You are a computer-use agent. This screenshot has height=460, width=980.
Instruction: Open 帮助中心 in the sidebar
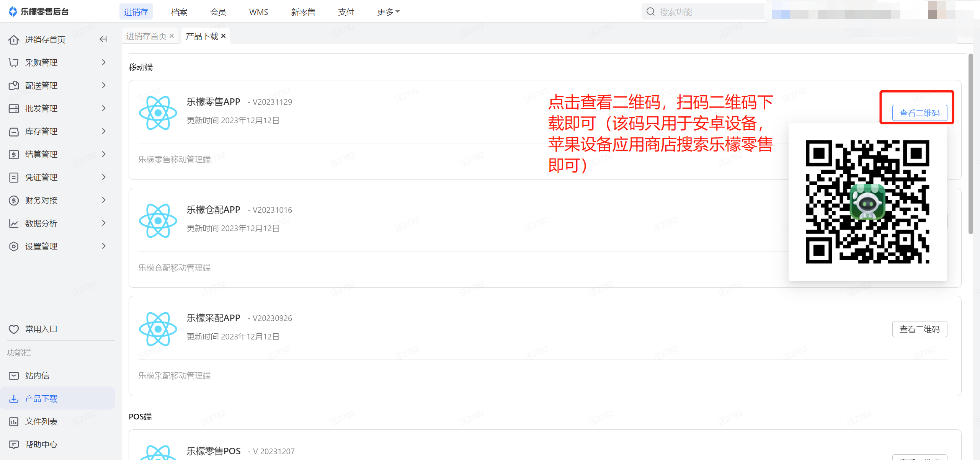[57, 445]
